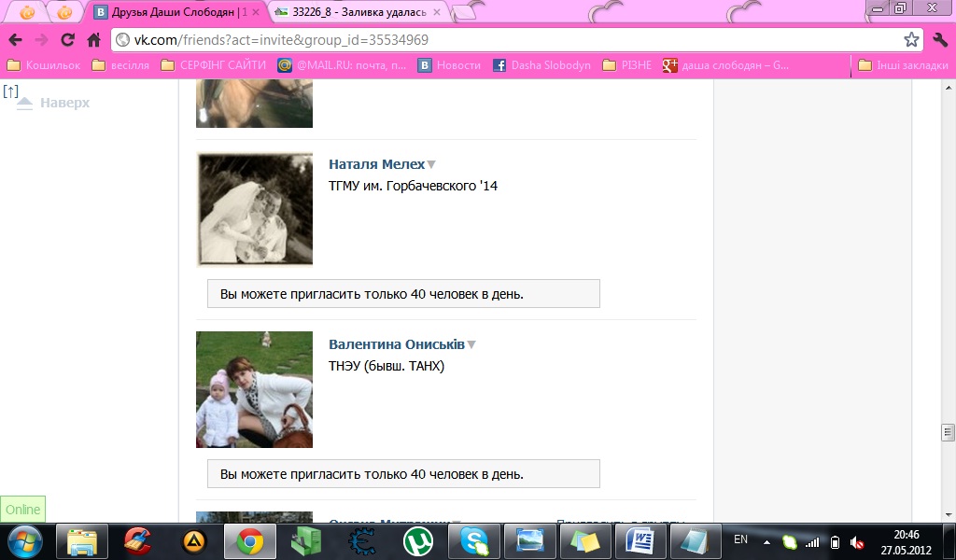Expand the dropdown arrow beside Наталя Мелех
Image resolution: width=956 pixels, height=560 pixels.
pyautogui.click(x=431, y=164)
